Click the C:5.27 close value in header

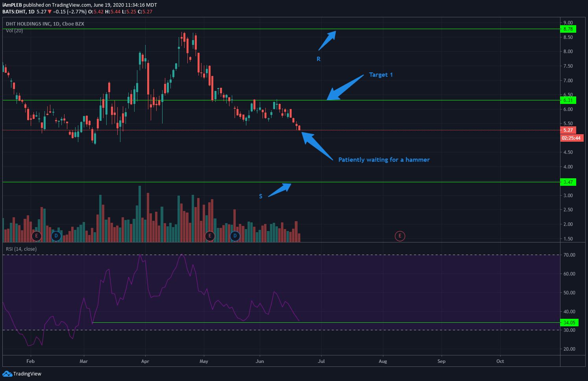pyautogui.click(x=145, y=12)
